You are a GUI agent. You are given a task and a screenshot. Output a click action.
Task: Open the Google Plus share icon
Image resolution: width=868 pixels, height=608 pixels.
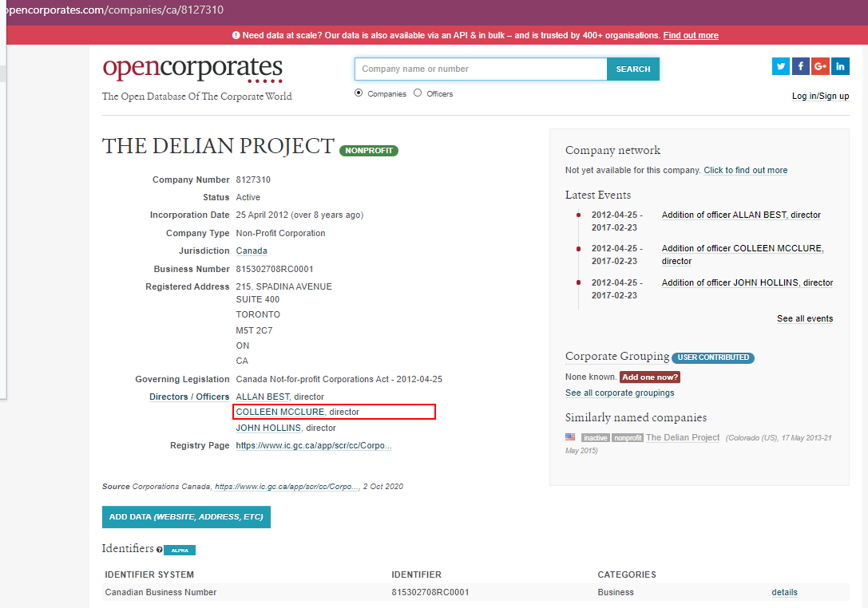(x=820, y=66)
